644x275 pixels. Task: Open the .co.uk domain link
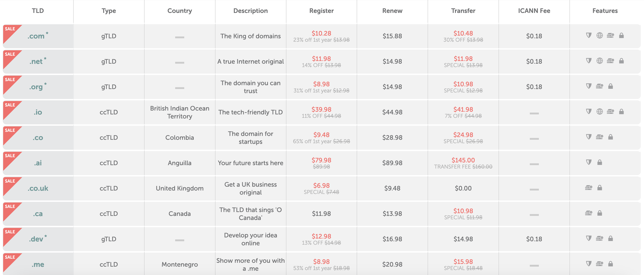(38, 188)
